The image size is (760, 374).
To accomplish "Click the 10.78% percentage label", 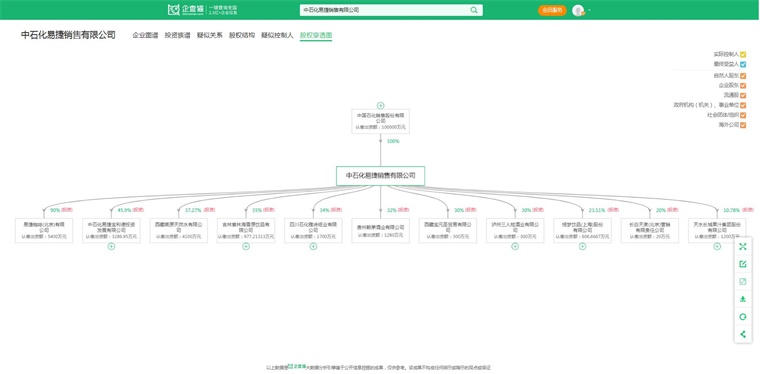I will point(732,210).
